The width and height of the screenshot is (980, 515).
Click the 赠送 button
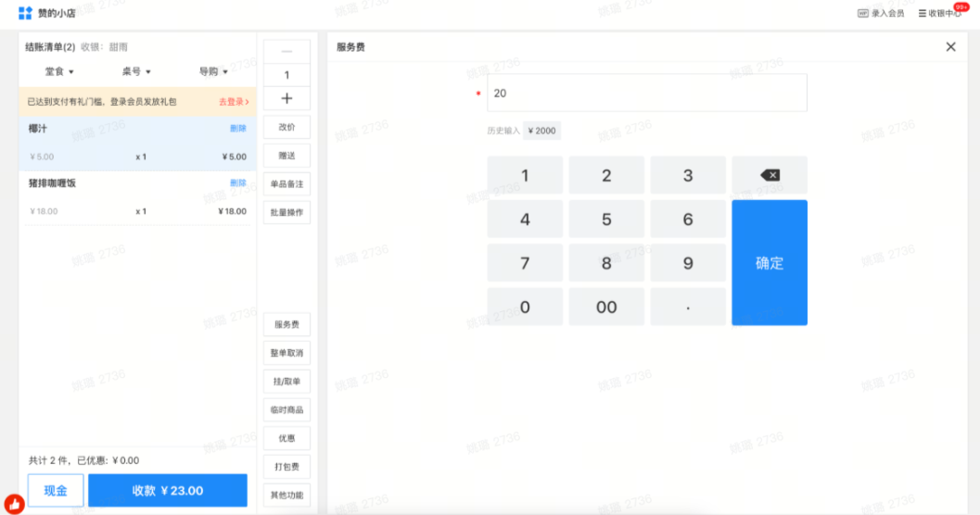pos(286,156)
